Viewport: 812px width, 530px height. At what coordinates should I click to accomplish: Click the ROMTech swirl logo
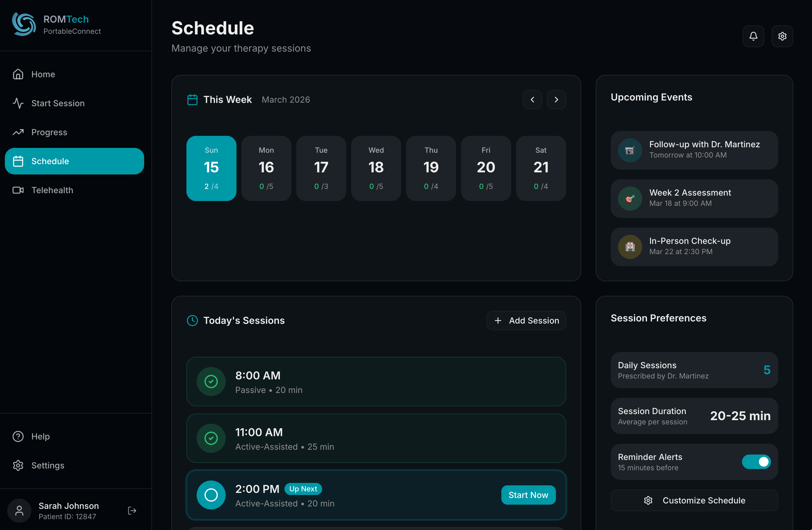(24, 24)
